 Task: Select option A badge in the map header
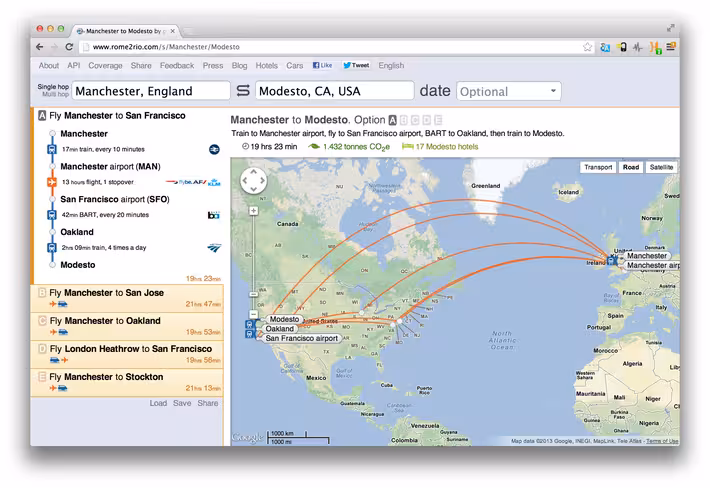click(x=393, y=120)
